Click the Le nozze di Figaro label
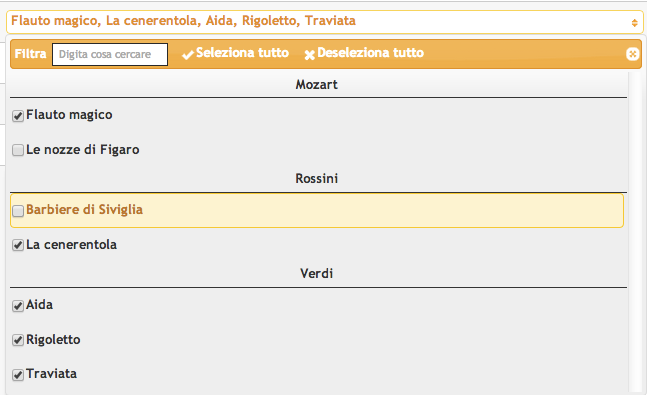This screenshot has width=647, height=395. pos(83,149)
